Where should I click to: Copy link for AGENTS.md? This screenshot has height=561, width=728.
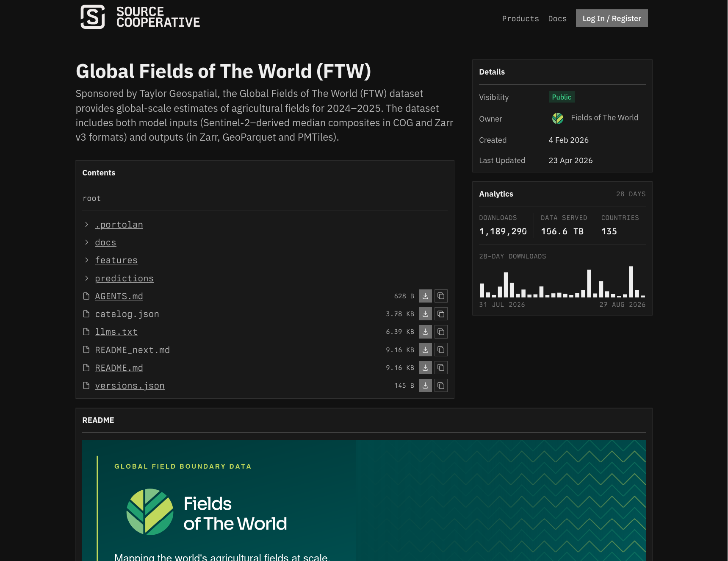click(x=441, y=296)
